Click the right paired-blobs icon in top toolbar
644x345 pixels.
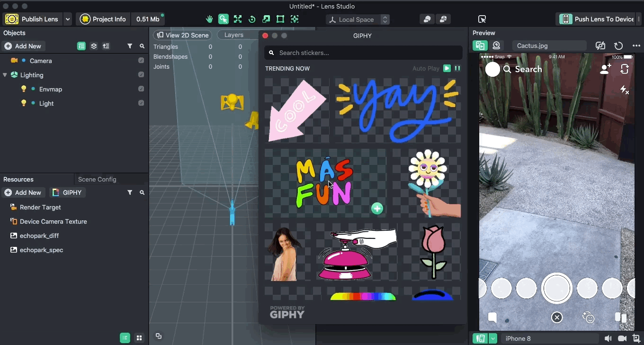coord(443,19)
